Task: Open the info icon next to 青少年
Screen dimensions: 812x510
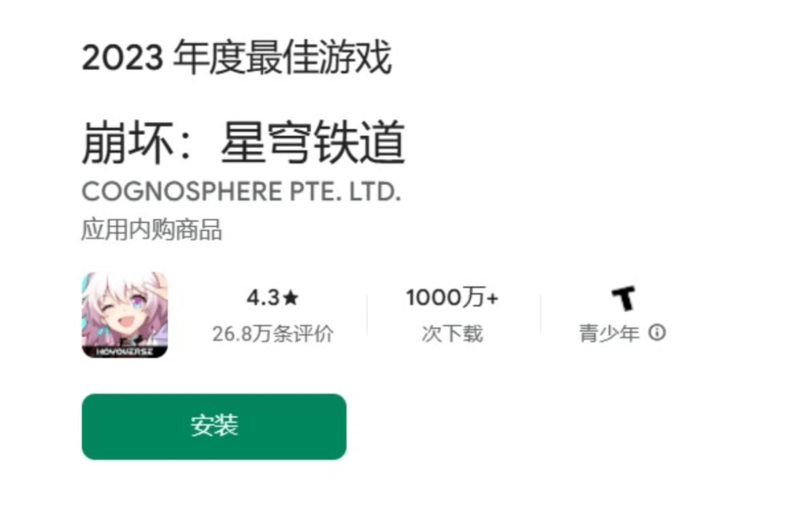Action: tap(657, 332)
